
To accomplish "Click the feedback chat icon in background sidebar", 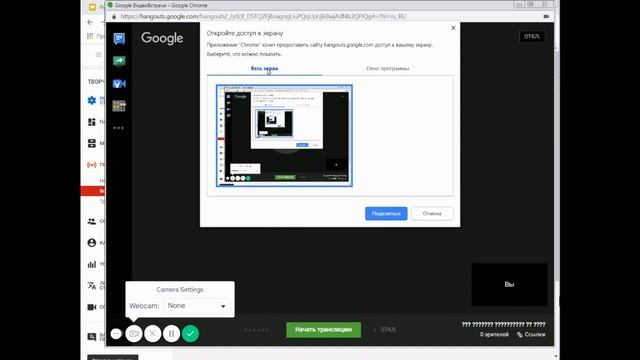I will [92, 337].
